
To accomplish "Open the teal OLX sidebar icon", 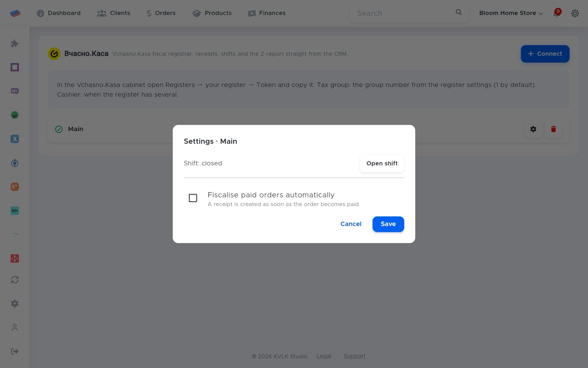I will click(x=15, y=211).
